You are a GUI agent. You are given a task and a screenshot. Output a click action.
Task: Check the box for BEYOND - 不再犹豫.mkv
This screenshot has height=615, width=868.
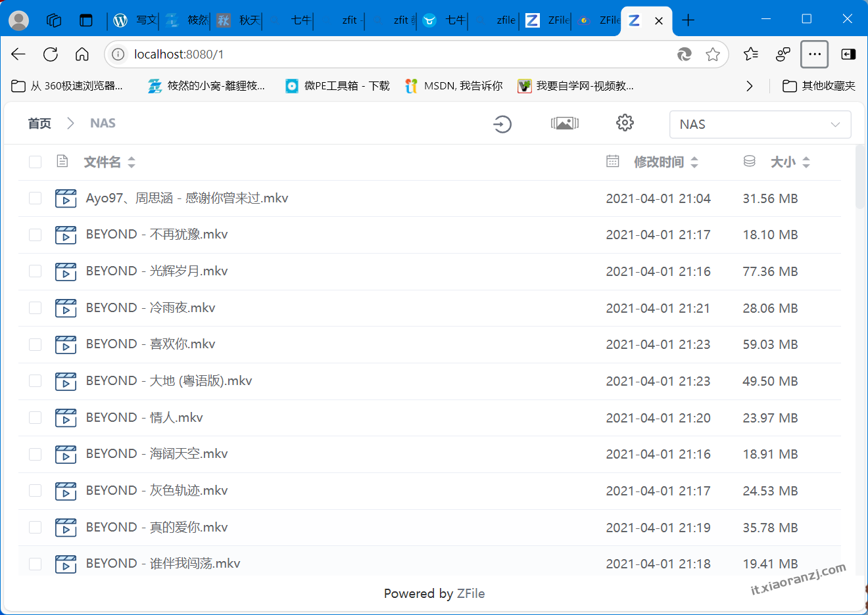coord(36,235)
